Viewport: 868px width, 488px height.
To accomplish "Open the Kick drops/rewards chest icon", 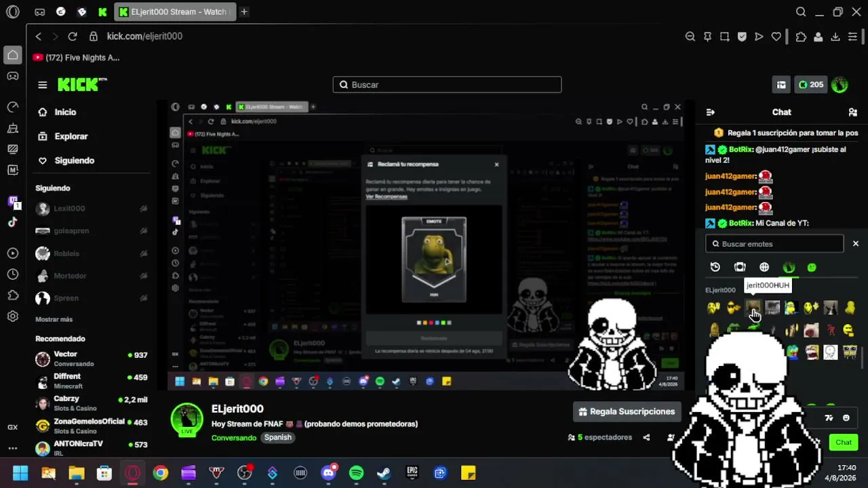I will pyautogui.click(x=781, y=85).
